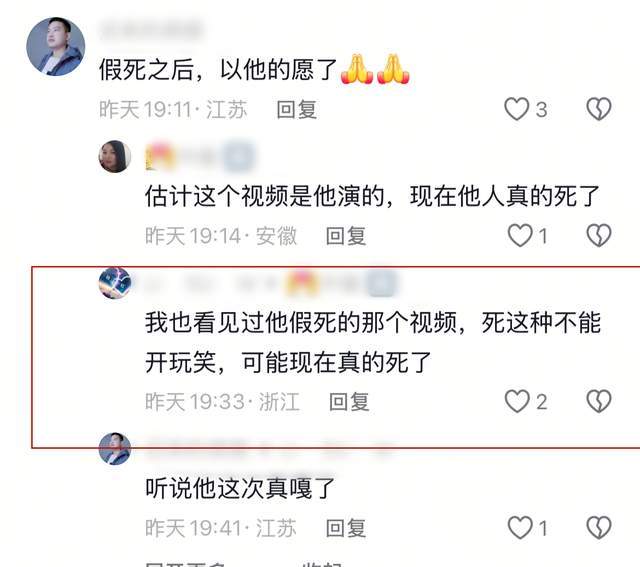Collapse the replies with 收起
The height and width of the screenshot is (567, 640).
[322, 563]
